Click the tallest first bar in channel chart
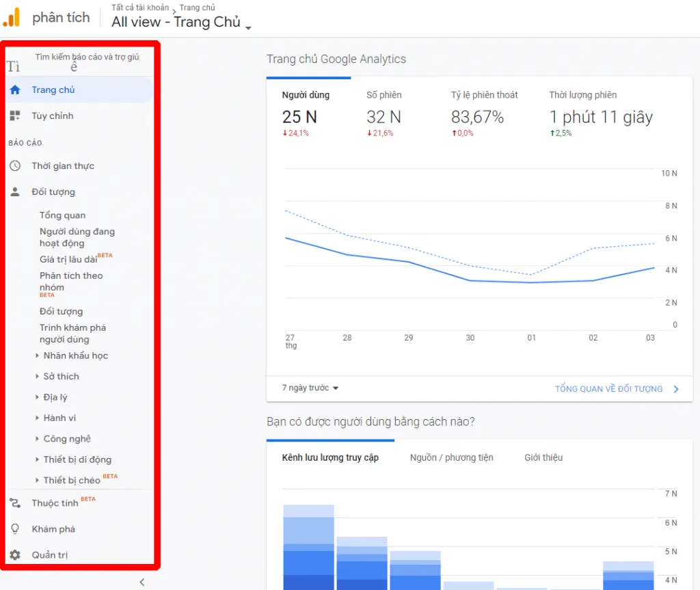Viewport: 700px width, 590px height. (308, 547)
